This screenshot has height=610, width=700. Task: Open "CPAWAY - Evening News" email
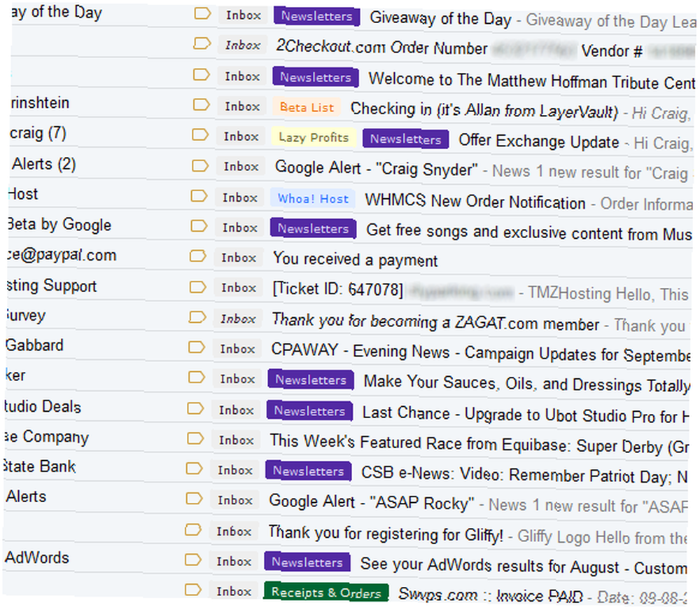[481, 353]
